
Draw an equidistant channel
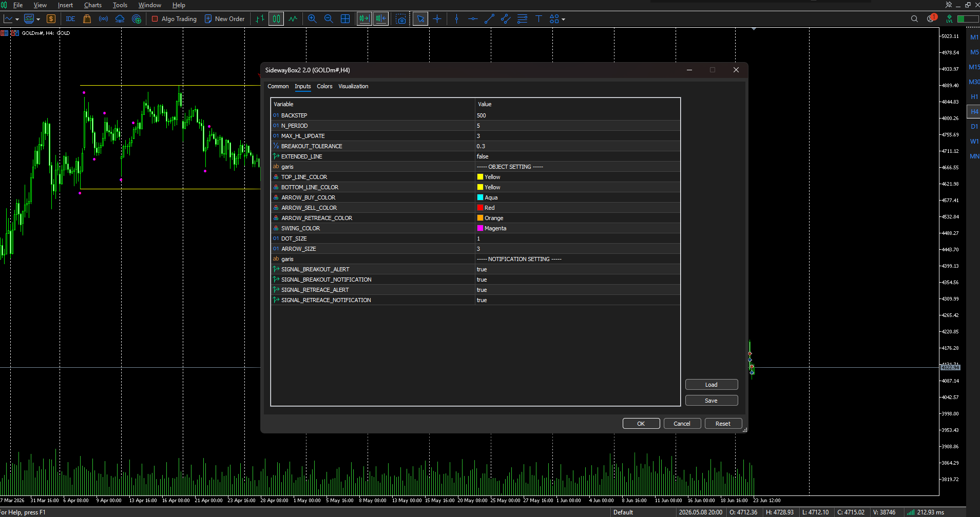pyautogui.click(x=506, y=19)
